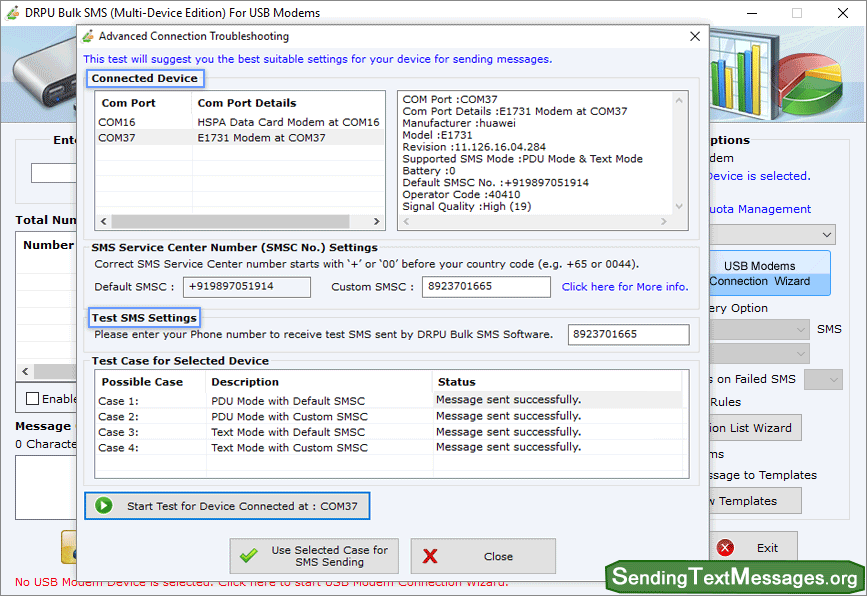This screenshot has width=867, height=596.
Task: Click the dialog title bar app icon
Action: (x=88, y=36)
